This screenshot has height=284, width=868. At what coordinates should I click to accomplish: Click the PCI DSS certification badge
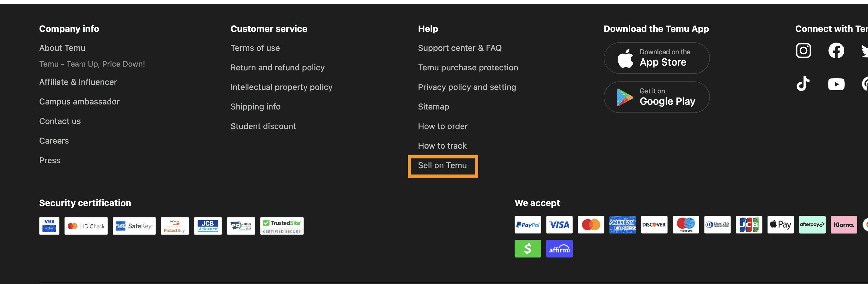click(x=241, y=226)
